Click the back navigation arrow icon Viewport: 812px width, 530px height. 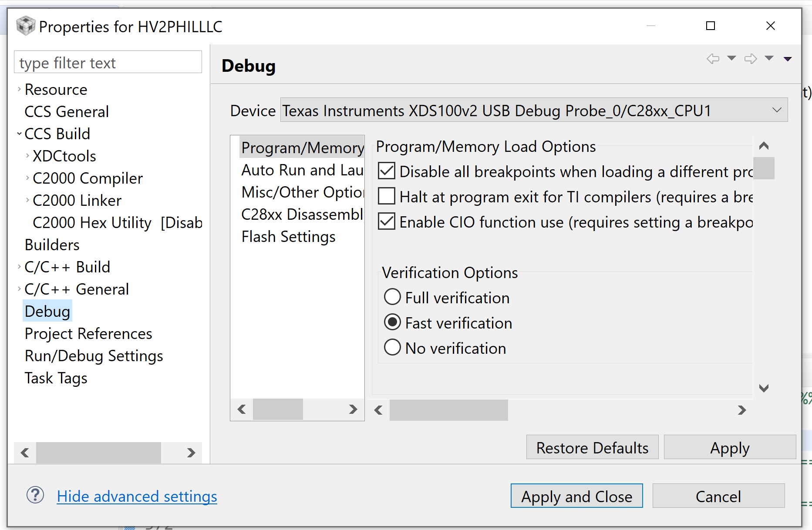[x=713, y=59]
